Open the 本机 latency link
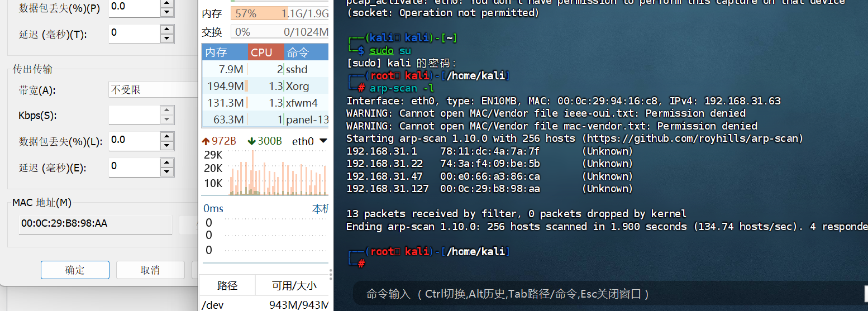Screen dimensions: 868x311 320,209
